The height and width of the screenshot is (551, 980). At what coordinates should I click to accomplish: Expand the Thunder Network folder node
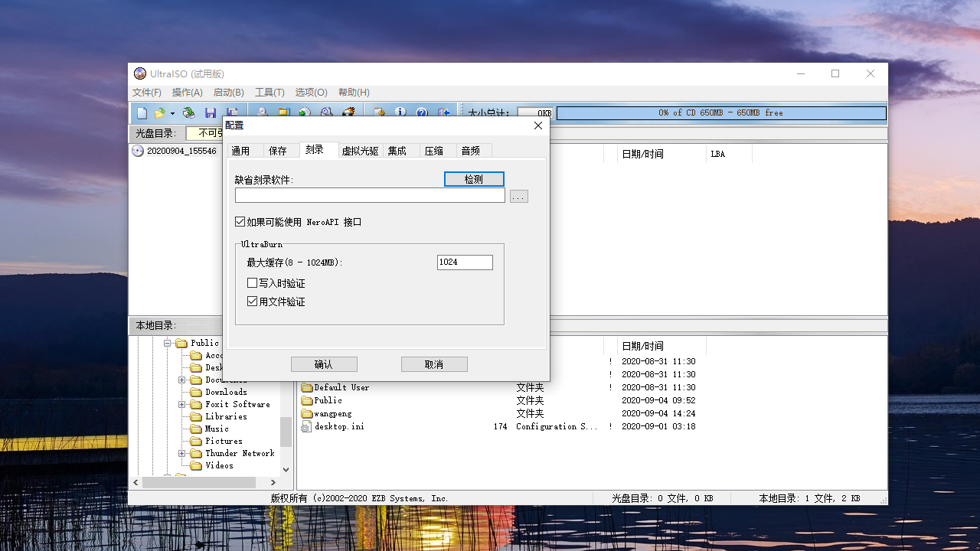click(x=181, y=453)
